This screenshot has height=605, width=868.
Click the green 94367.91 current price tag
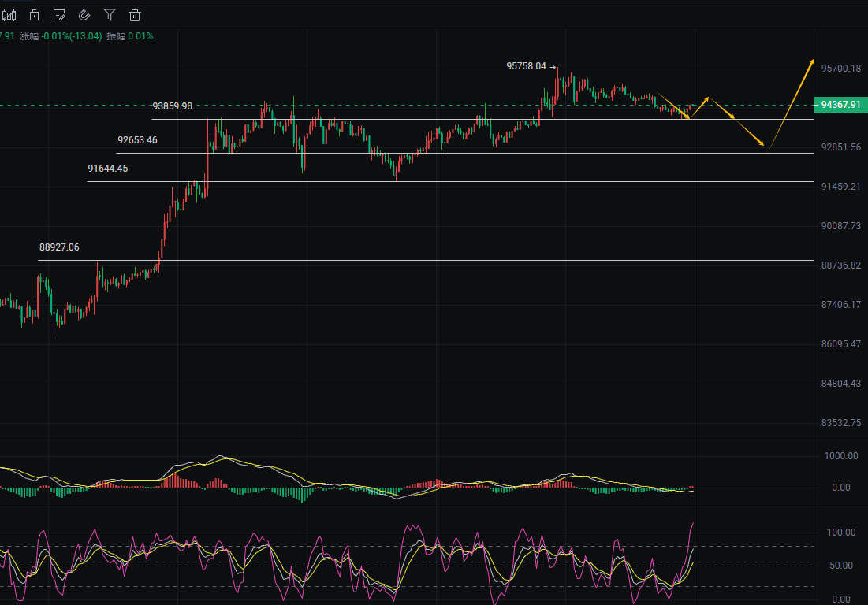pos(840,105)
